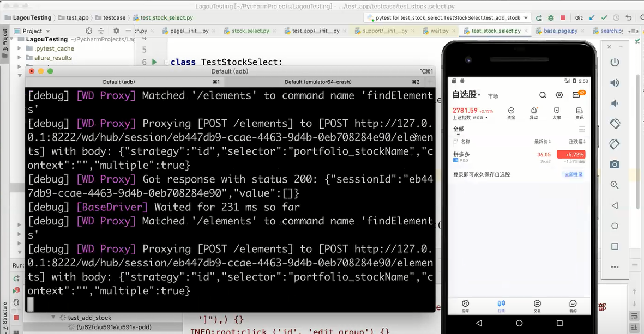Click Git update project arrow icon
Image resolution: width=644 pixels, height=334 pixels.
tap(592, 17)
